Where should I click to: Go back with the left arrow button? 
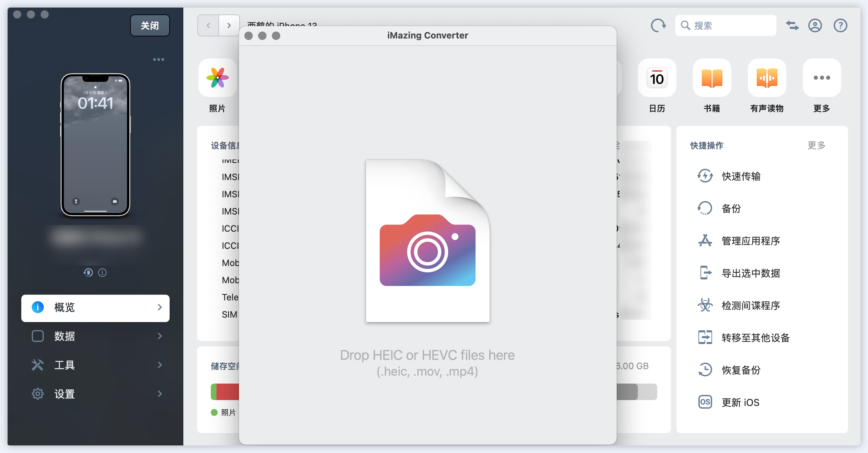click(208, 25)
